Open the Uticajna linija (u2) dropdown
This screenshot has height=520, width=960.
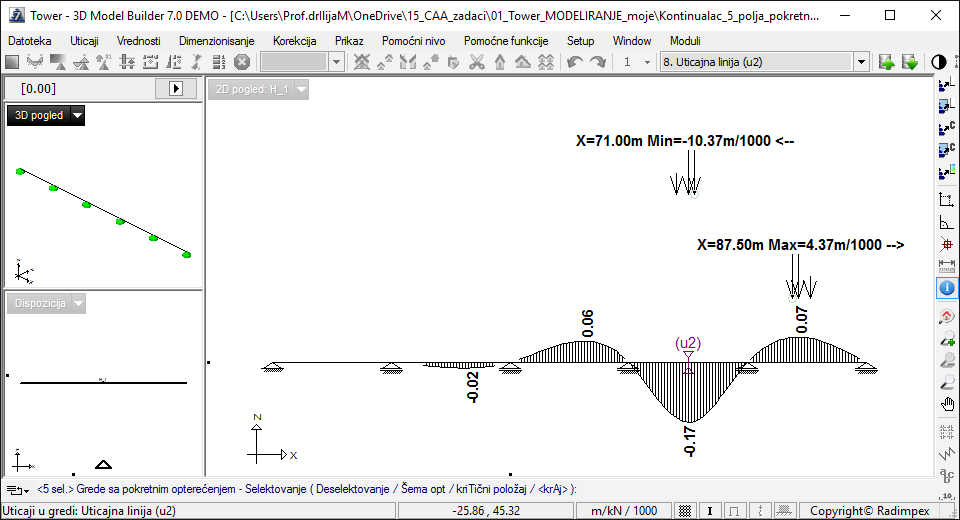(861, 62)
